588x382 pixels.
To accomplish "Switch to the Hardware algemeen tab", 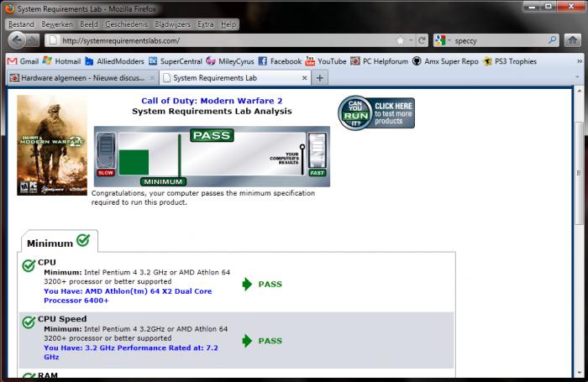I will (x=82, y=77).
